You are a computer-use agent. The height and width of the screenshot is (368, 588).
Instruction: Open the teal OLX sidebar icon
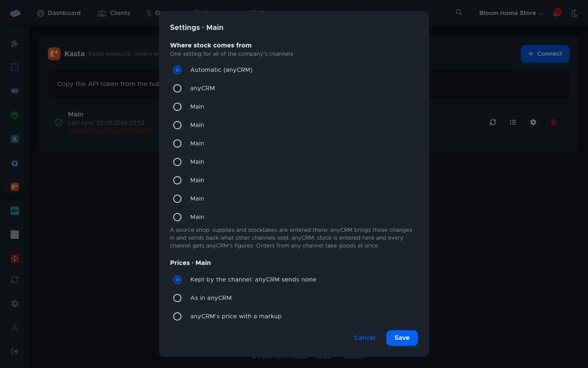point(15,210)
